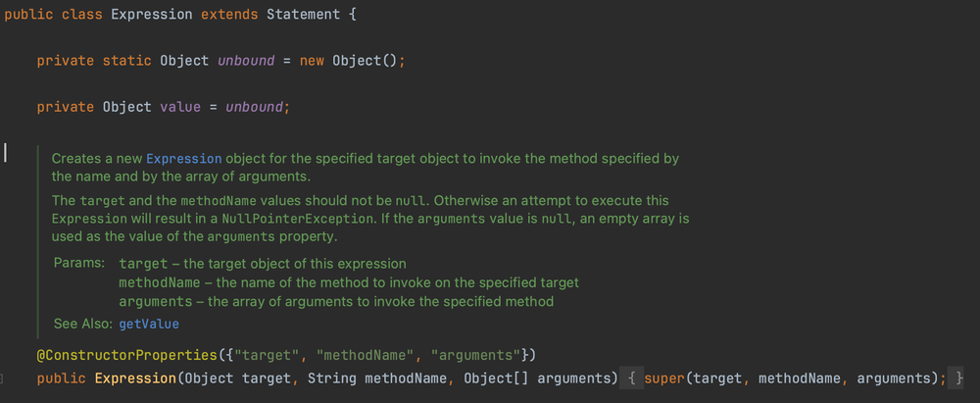Click the Params label in the rendered doc
Image resolution: width=980 pixels, height=403 pixels.
(x=78, y=264)
